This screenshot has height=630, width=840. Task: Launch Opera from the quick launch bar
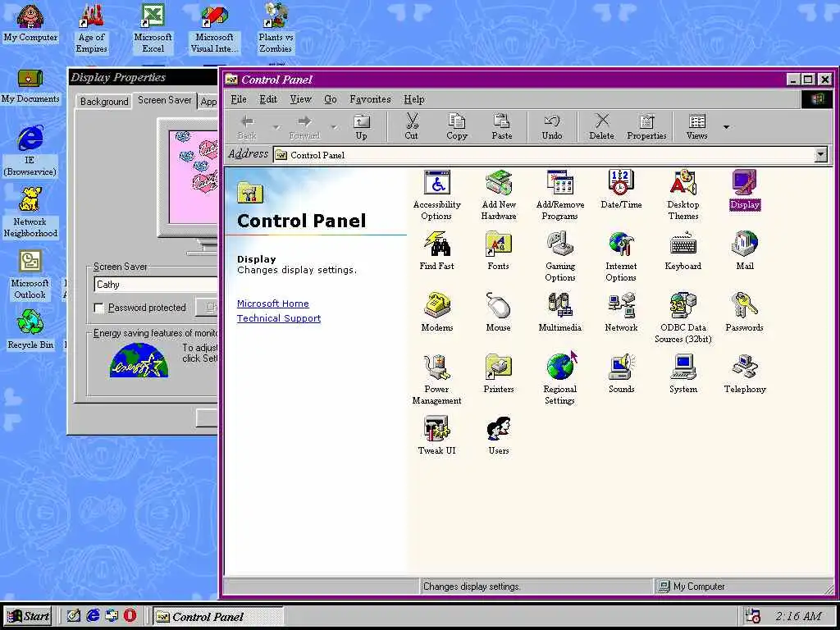click(x=129, y=616)
